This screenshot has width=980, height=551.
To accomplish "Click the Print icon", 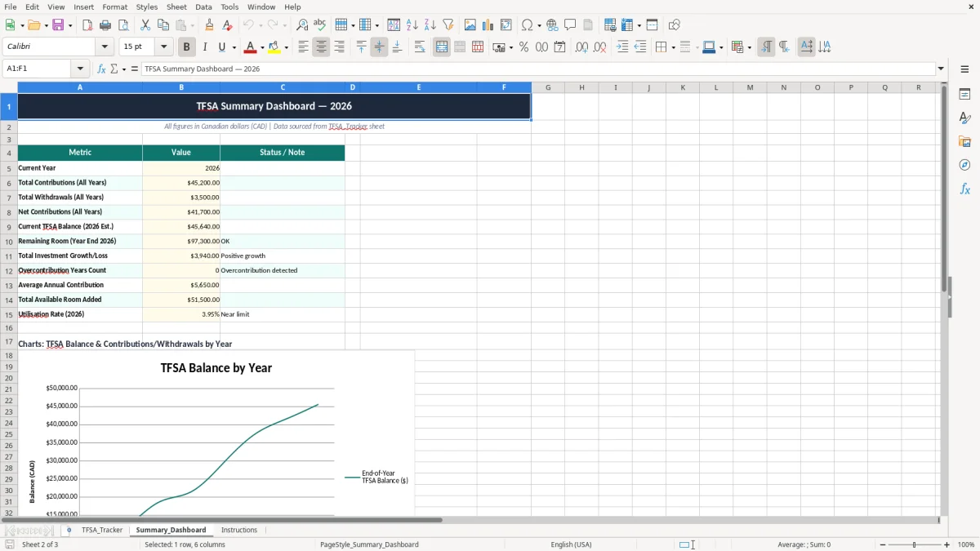I will coord(105,25).
